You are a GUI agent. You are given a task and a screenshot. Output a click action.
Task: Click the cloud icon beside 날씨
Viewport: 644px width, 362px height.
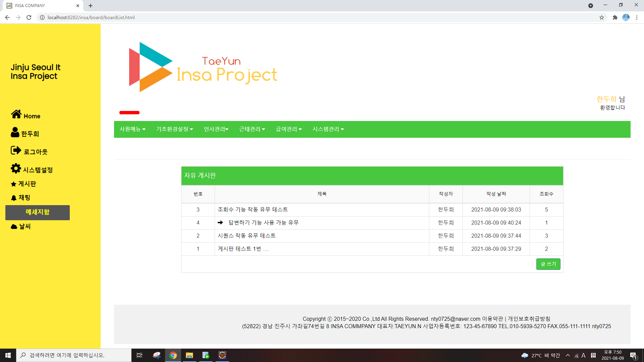14,227
